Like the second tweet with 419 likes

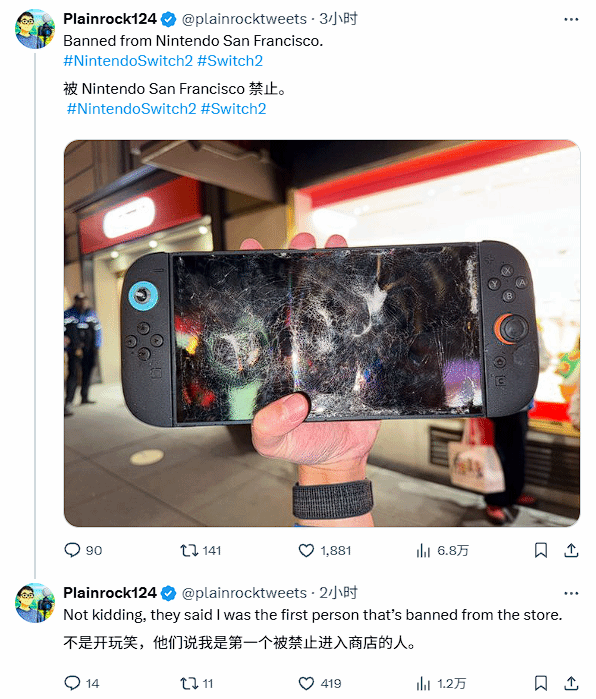320,683
